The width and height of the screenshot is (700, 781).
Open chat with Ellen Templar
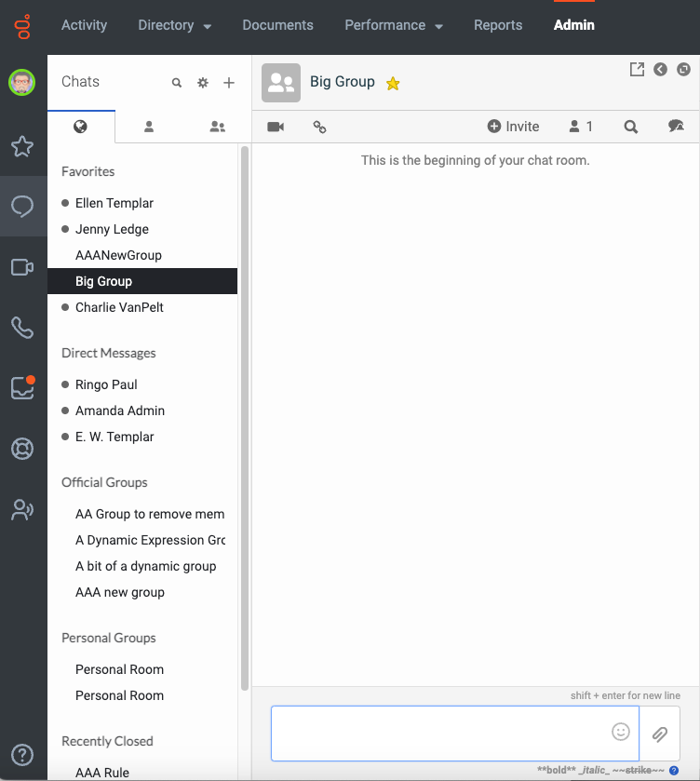tap(114, 203)
